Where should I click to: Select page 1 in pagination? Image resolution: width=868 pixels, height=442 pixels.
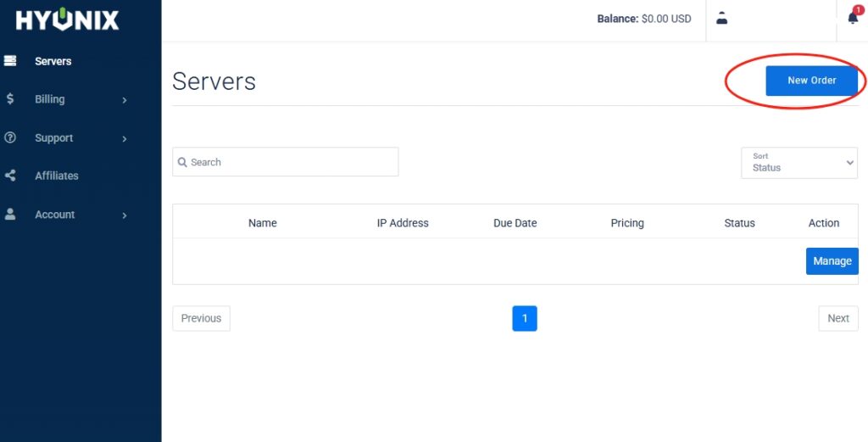click(x=525, y=318)
